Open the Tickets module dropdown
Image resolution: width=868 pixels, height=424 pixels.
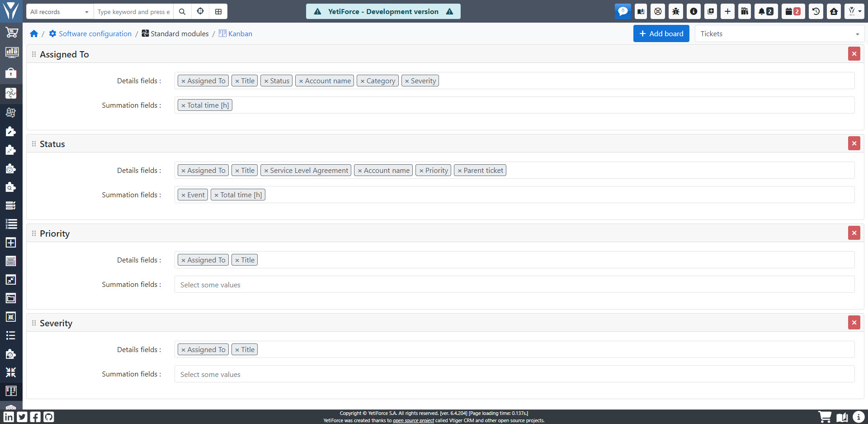(x=779, y=33)
